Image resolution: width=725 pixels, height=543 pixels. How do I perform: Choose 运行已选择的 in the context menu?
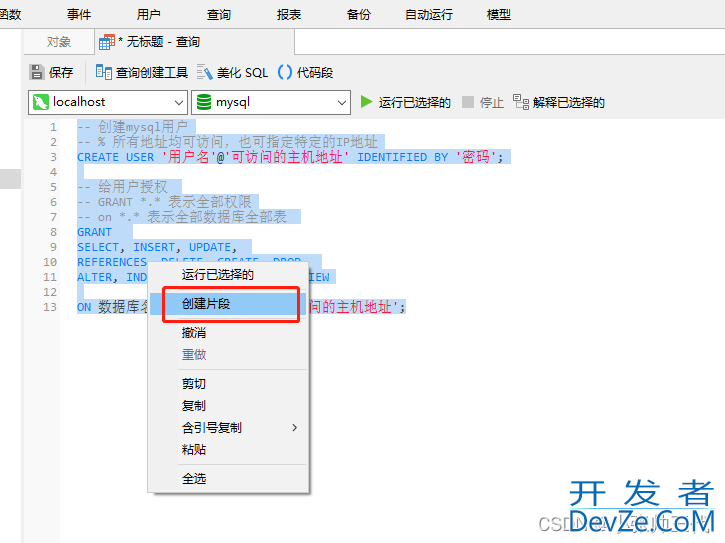click(x=228, y=275)
